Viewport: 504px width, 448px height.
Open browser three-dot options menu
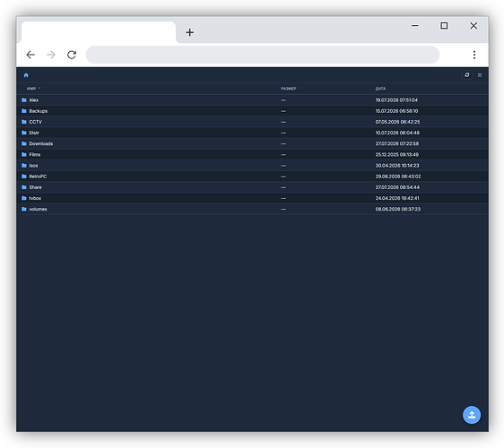tap(474, 55)
